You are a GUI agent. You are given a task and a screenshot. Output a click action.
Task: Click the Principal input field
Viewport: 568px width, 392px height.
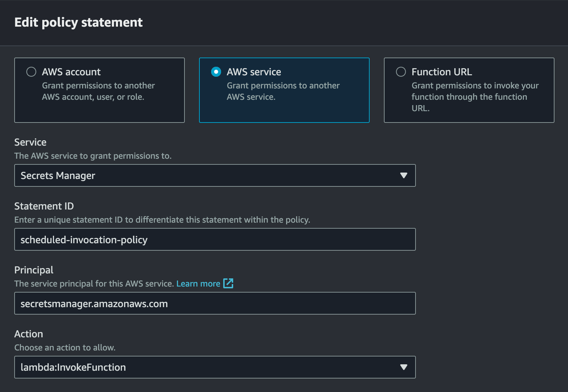215,303
